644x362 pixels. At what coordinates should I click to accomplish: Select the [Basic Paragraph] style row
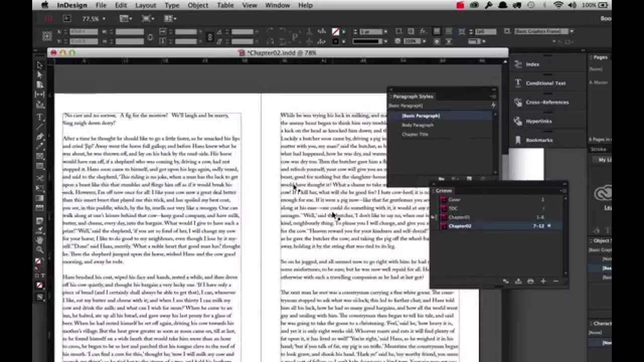(x=440, y=116)
